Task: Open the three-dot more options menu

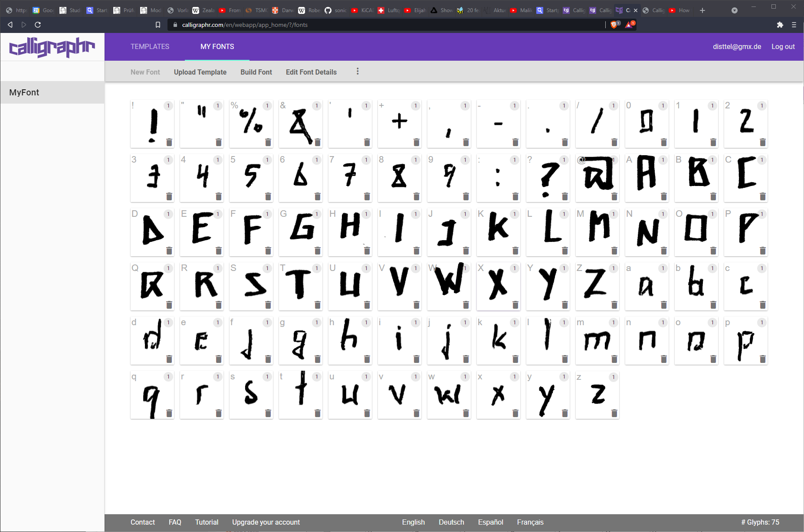Action: [x=358, y=72]
